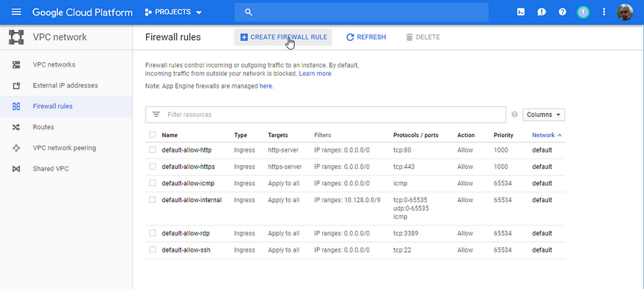Click the Google Cloud Platform logo text
This screenshot has width=644, height=289.
[x=82, y=12]
